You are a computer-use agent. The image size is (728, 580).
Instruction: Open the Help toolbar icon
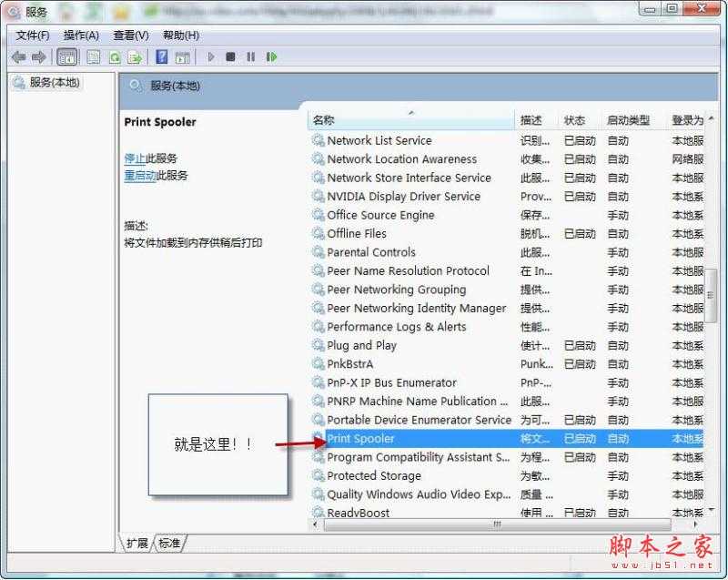[162, 56]
